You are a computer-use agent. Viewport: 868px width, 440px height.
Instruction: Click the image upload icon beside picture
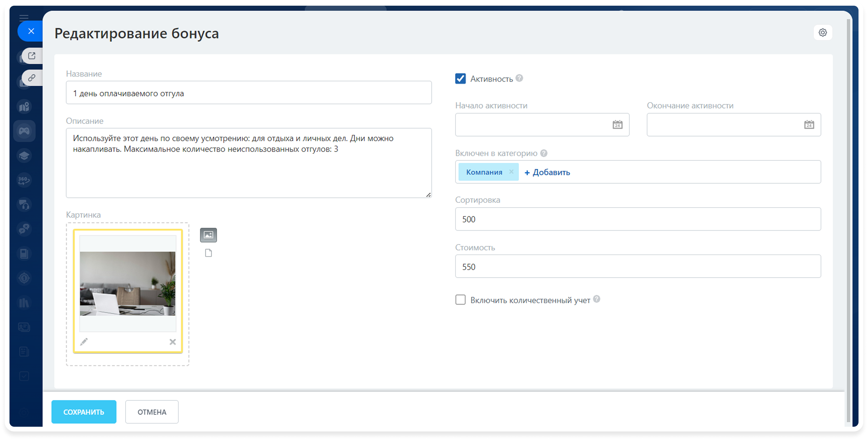click(x=208, y=235)
